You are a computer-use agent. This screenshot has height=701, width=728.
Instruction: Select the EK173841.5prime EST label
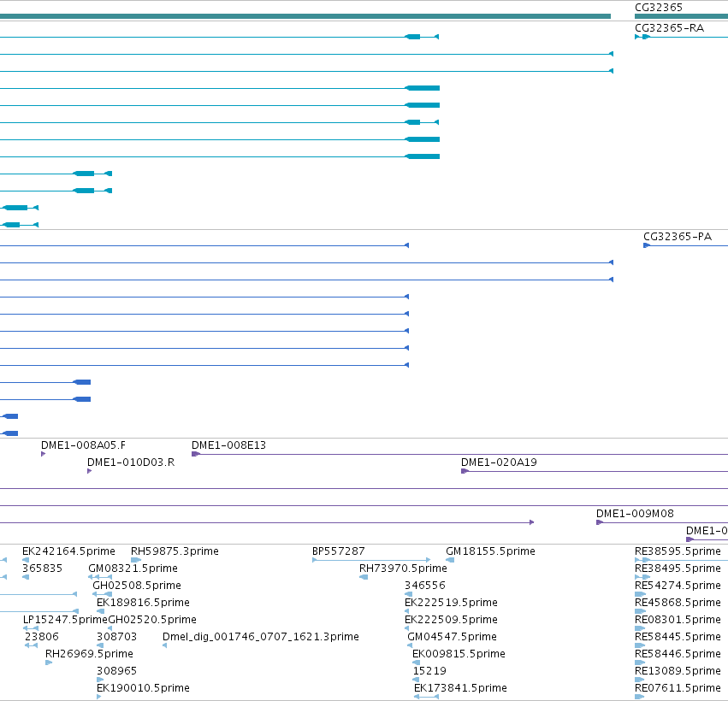[460, 688]
